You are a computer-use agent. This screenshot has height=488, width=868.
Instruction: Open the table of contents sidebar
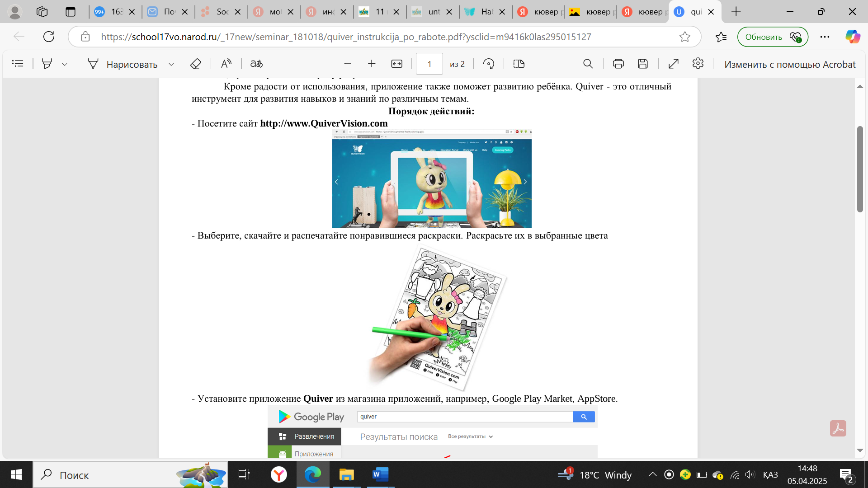pyautogui.click(x=18, y=64)
